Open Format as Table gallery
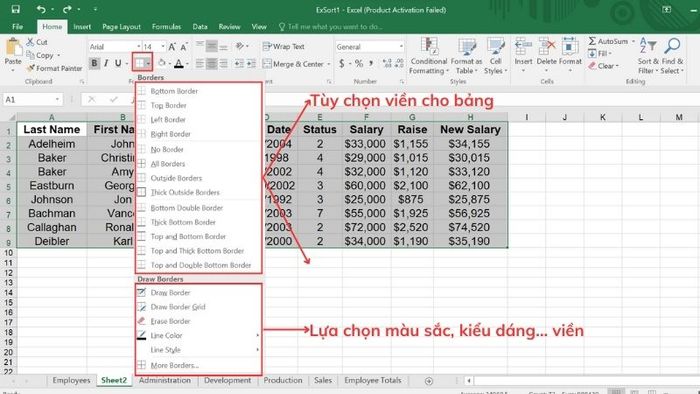The image size is (700, 394). point(467,56)
